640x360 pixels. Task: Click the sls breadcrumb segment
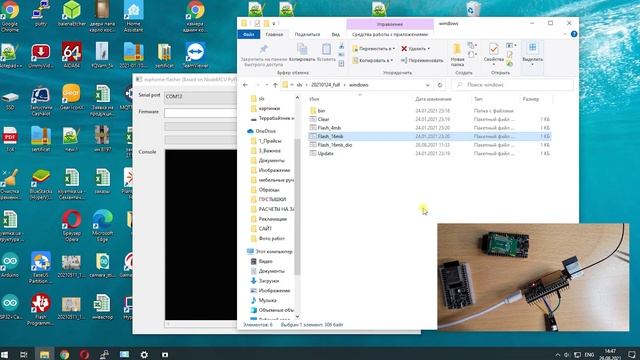click(x=299, y=85)
